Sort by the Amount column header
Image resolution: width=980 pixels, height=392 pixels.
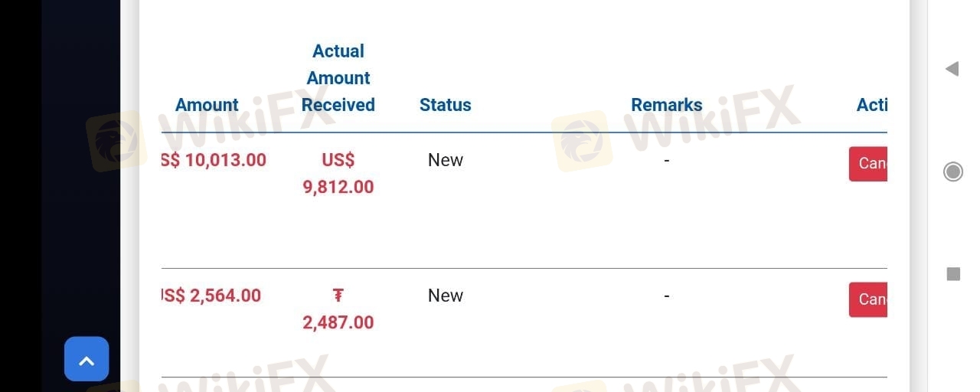pyautogui.click(x=207, y=105)
